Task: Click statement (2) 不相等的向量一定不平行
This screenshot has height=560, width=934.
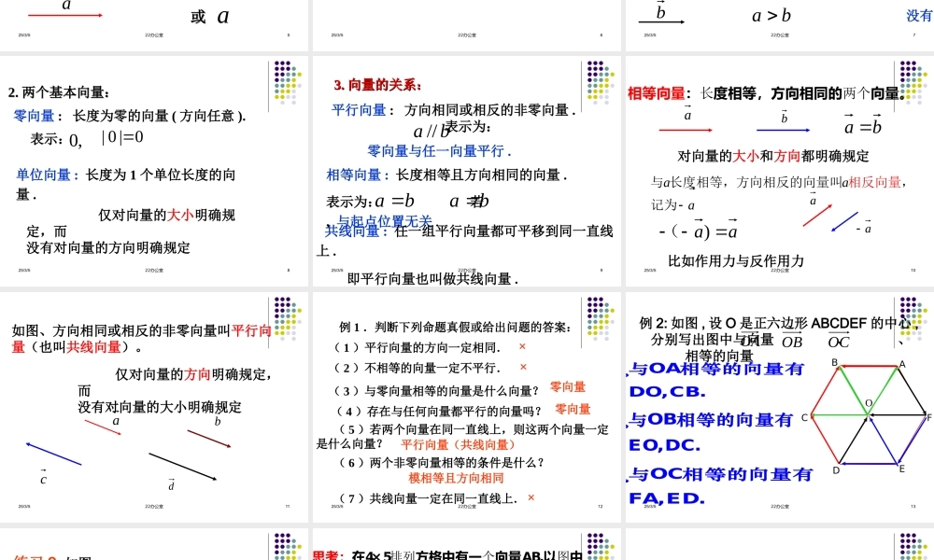Action: click(x=417, y=368)
